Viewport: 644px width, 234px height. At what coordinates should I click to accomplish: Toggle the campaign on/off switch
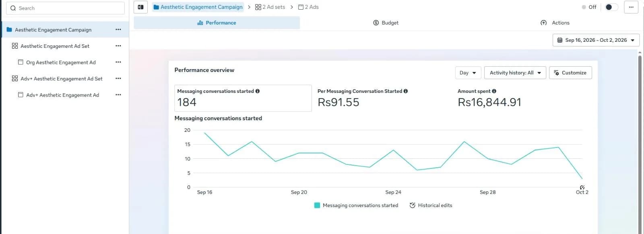pyautogui.click(x=611, y=7)
